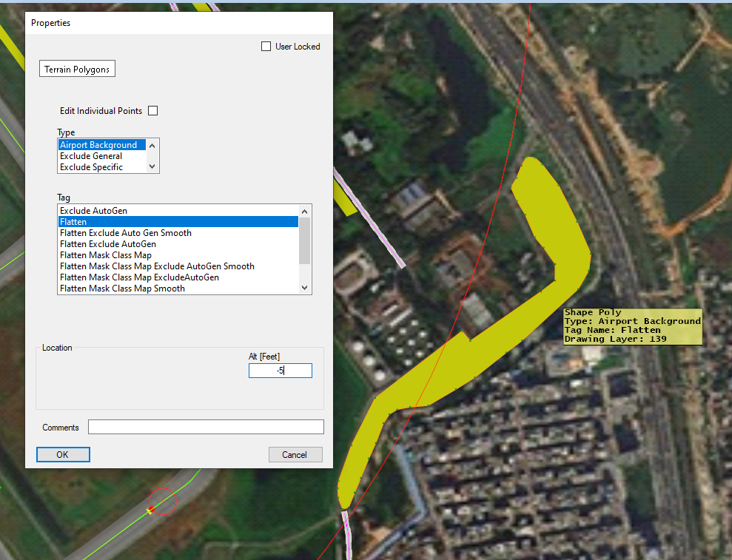Click the Type list scroll-down arrow
The width and height of the screenshot is (732, 560).
pyautogui.click(x=151, y=166)
